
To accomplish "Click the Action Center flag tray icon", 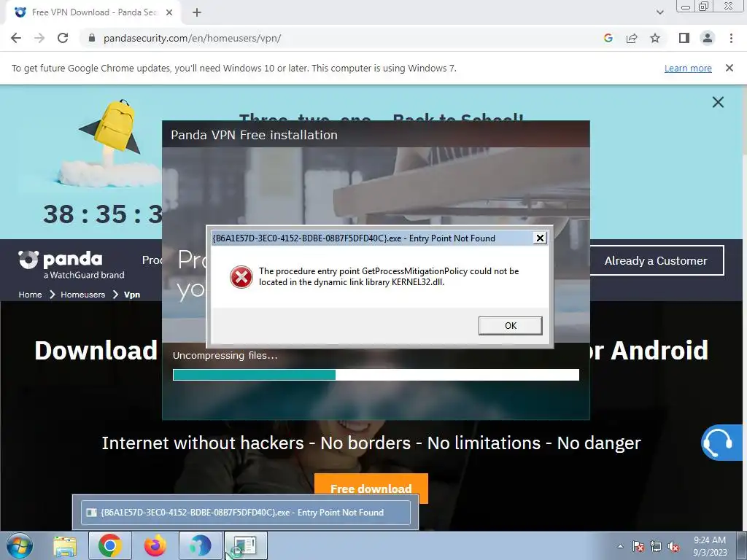I will [x=638, y=546].
